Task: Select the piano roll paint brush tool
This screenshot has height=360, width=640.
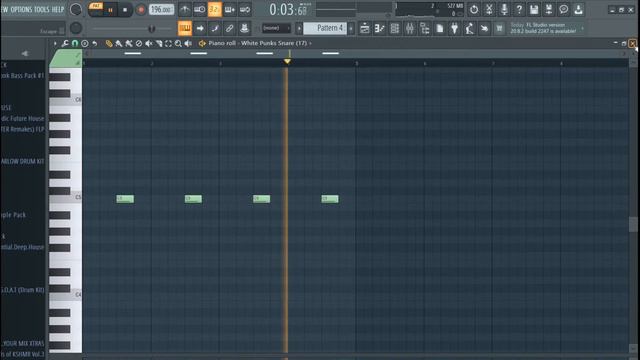Action: [119, 43]
